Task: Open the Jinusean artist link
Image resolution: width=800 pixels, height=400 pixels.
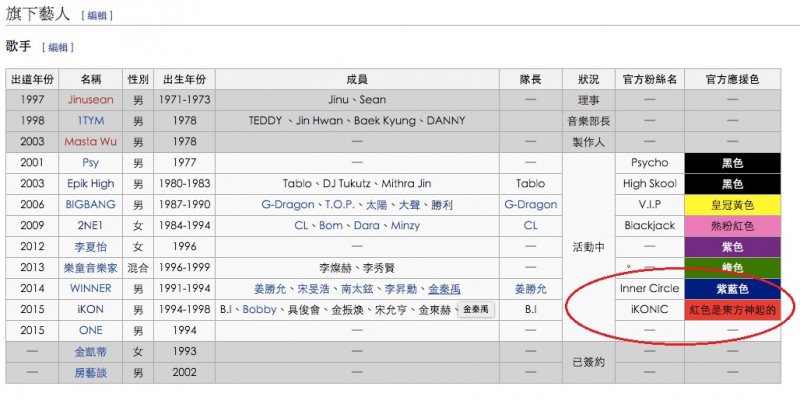Action: (91, 99)
